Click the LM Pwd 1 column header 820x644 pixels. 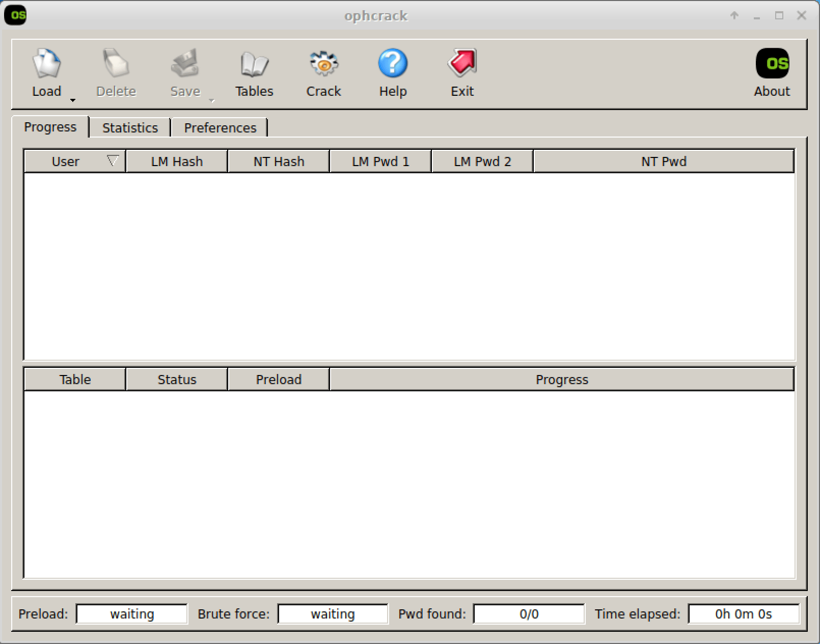tap(380, 162)
